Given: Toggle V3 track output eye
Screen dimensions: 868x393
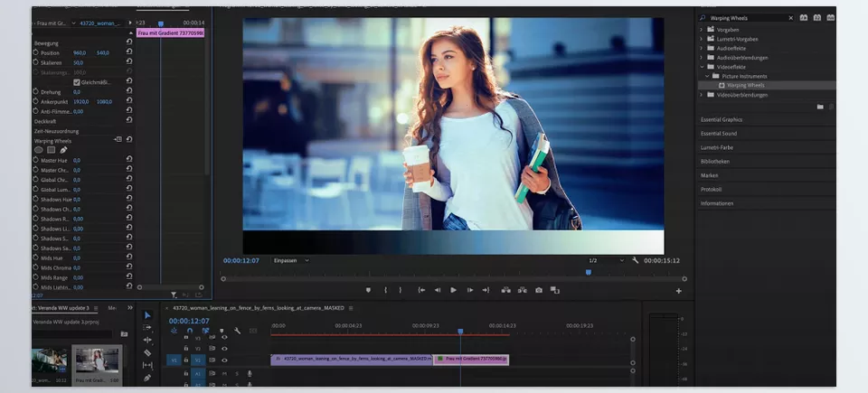Looking at the screenshot, I should [224, 337].
